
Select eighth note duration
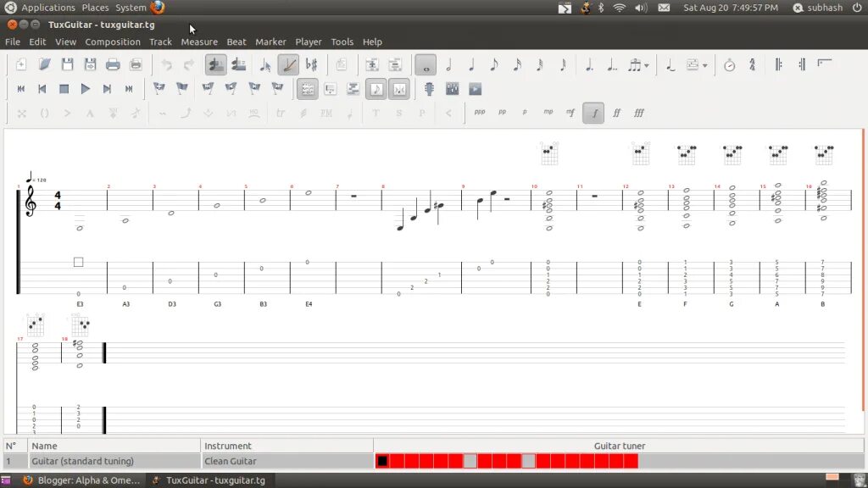[494, 64]
